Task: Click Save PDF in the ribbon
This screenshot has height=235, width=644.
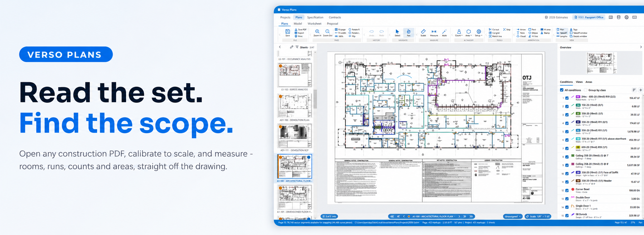Action: (x=300, y=29)
